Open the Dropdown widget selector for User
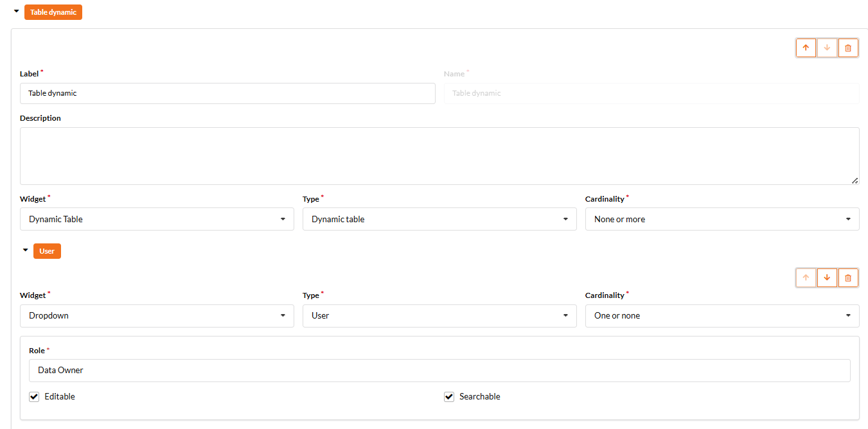This screenshot has height=429, width=868. pyautogui.click(x=157, y=315)
